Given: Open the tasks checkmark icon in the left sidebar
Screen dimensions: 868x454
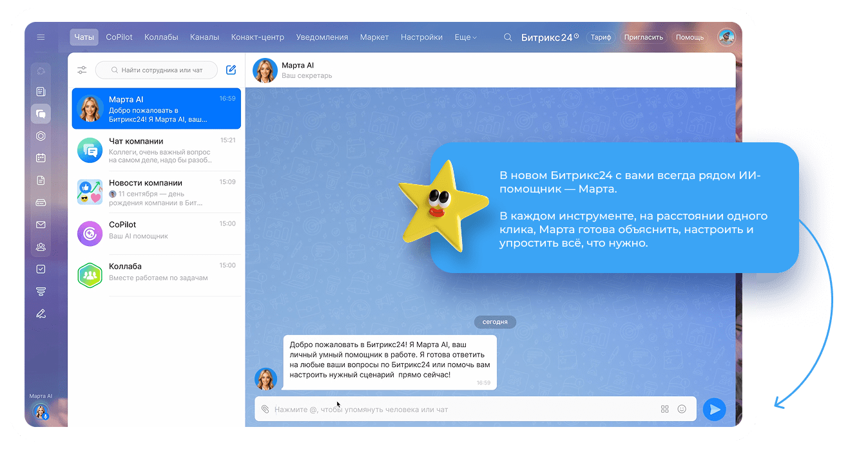Looking at the screenshot, I should pyautogui.click(x=41, y=269).
